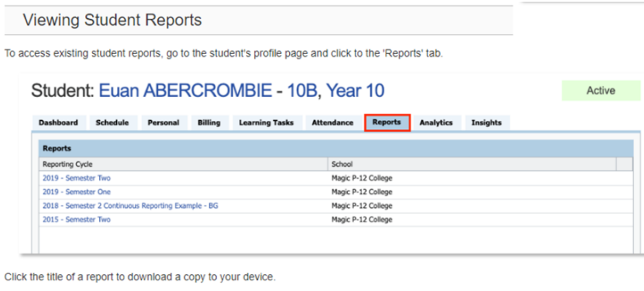This screenshot has width=644, height=291.
Task: Download the 2015 - Semester Two report
Action: [76, 220]
